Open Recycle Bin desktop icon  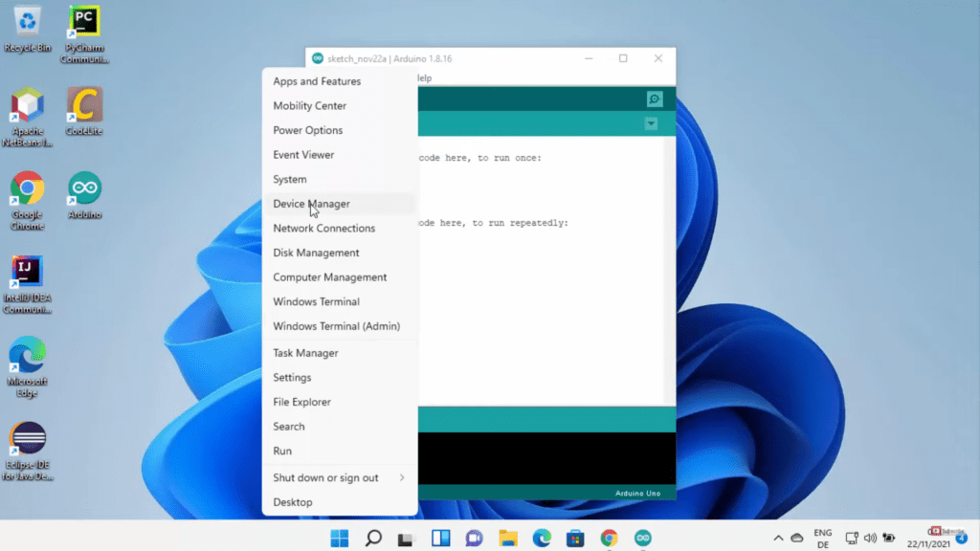tap(27, 30)
